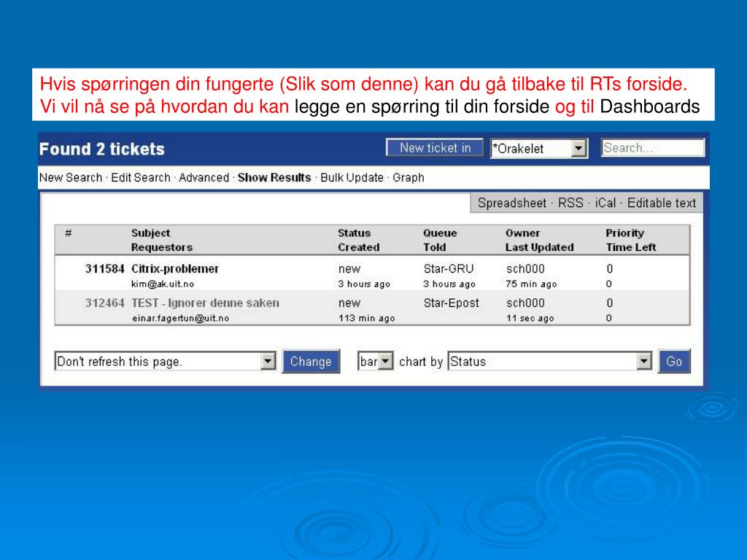Click the Change refresh button
Viewport: 747px width, 560px height.
311,362
